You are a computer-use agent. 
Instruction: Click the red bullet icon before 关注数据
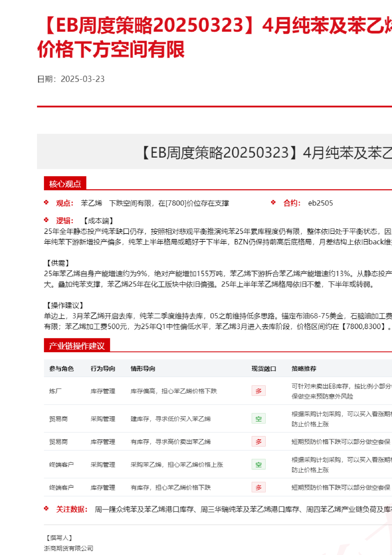[x=46, y=509]
